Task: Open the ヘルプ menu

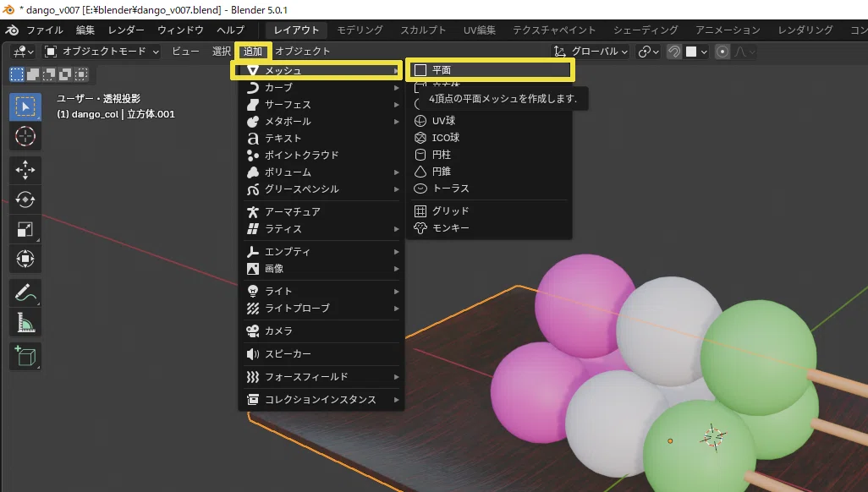Action: click(x=230, y=30)
